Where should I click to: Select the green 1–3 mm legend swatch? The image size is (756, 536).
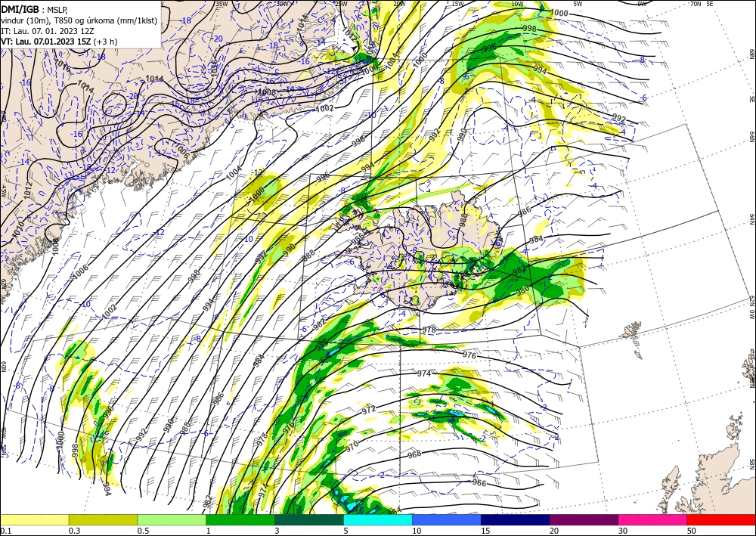(240, 519)
